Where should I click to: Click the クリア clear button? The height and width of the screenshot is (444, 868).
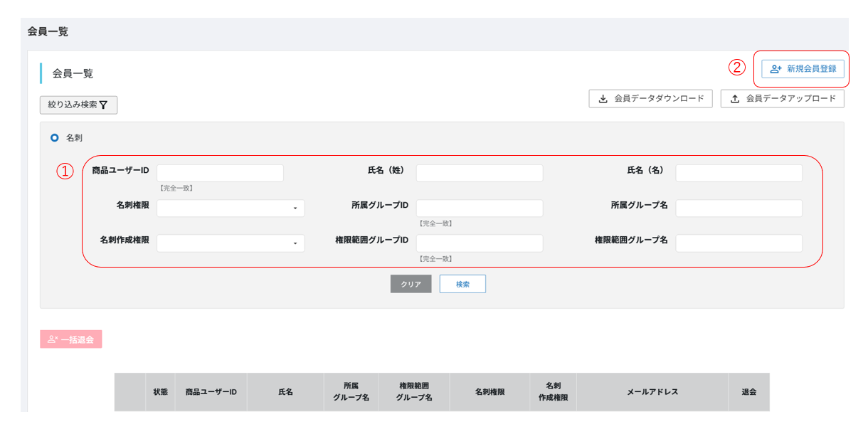411,284
